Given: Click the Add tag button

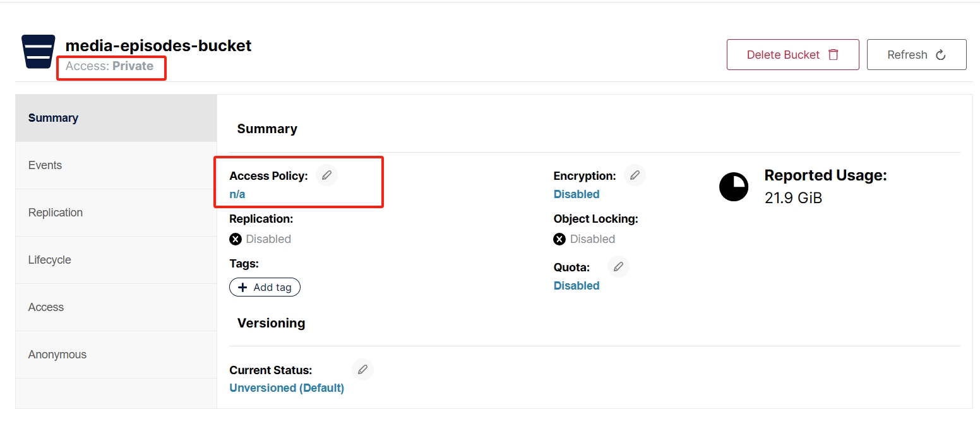Looking at the screenshot, I should click(265, 288).
